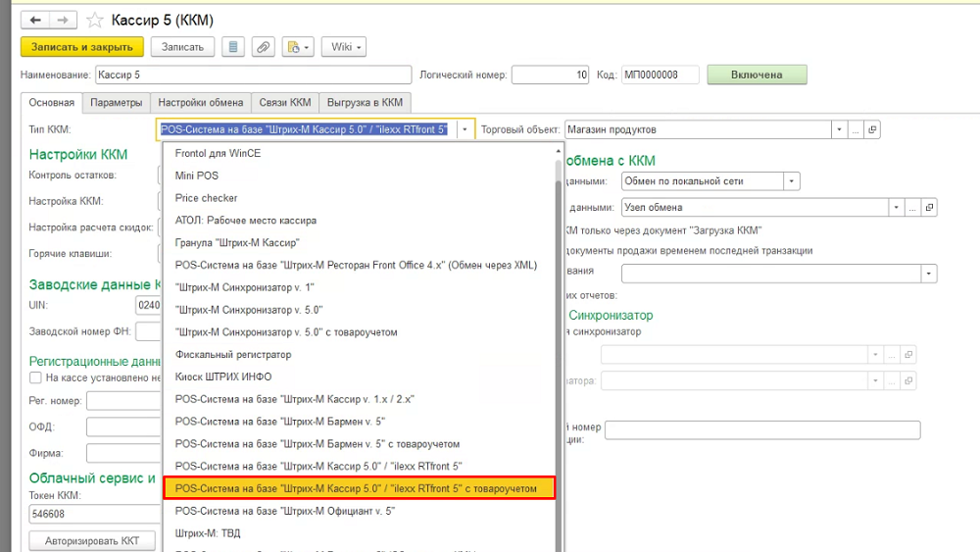The width and height of the screenshot is (980, 552).
Task: Open Магазин продуктов in a new window
Action: pos(872,129)
